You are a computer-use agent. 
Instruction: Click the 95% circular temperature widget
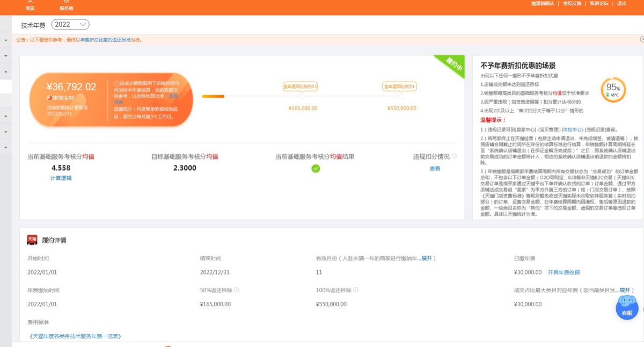click(x=613, y=90)
